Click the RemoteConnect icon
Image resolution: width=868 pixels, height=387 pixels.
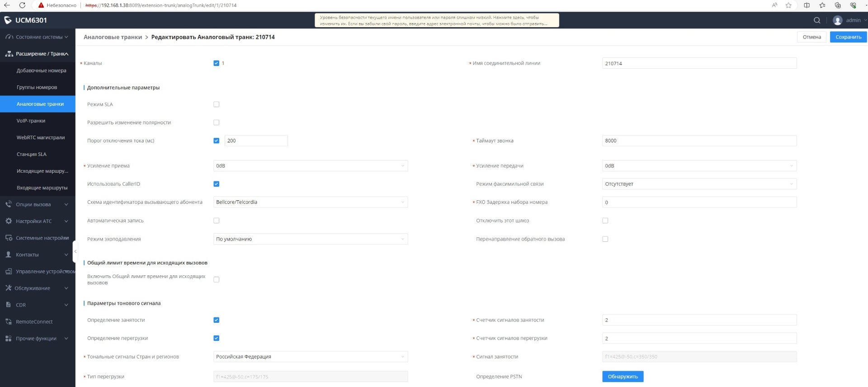tap(9, 321)
